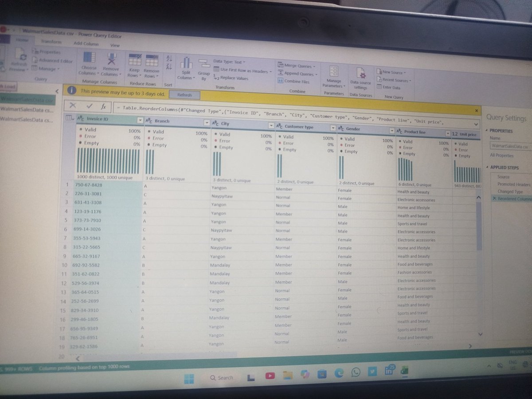Select the Source applied step
Image resolution: width=532 pixels, height=399 pixels.
click(x=503, y=177)
